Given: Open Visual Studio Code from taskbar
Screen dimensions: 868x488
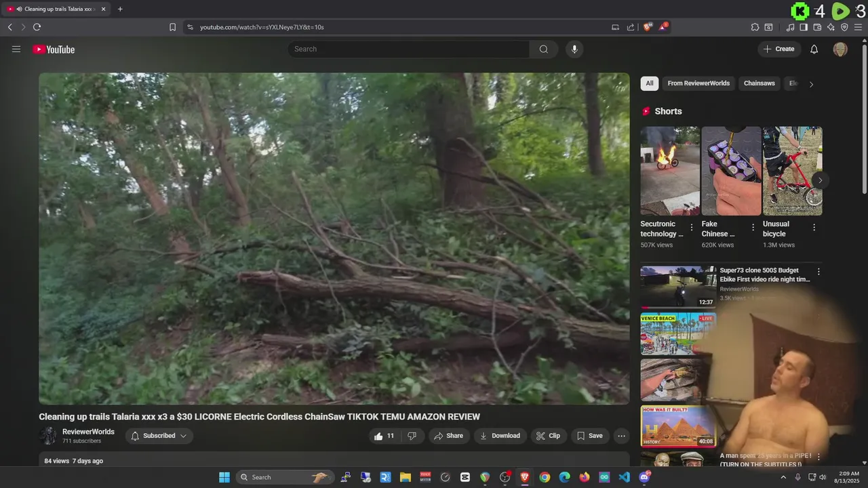Looking at the screenshot, I should (x=624, y=477).
